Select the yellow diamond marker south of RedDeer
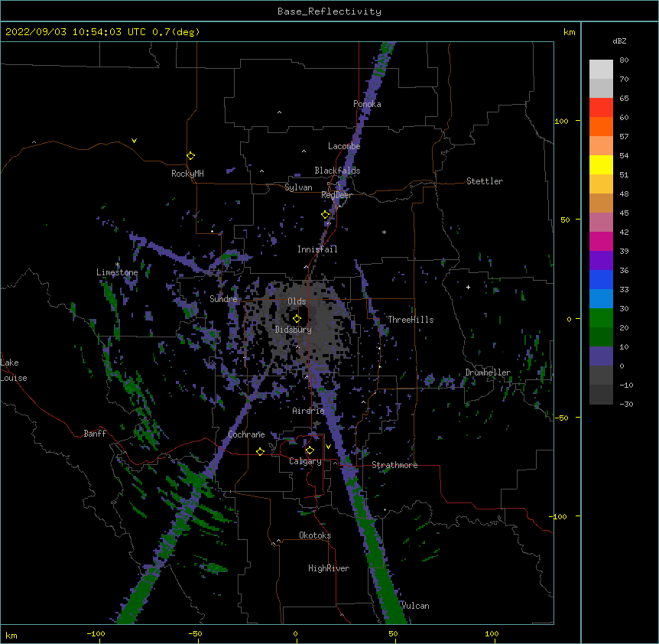This screenshot has height=644, width=659. pos(326,215)
